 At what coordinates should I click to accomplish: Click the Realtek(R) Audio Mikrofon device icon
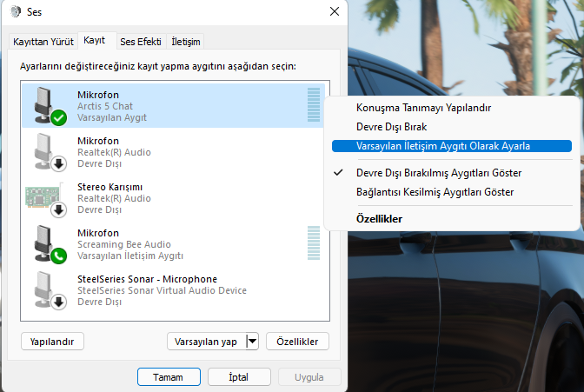(50, 152)
